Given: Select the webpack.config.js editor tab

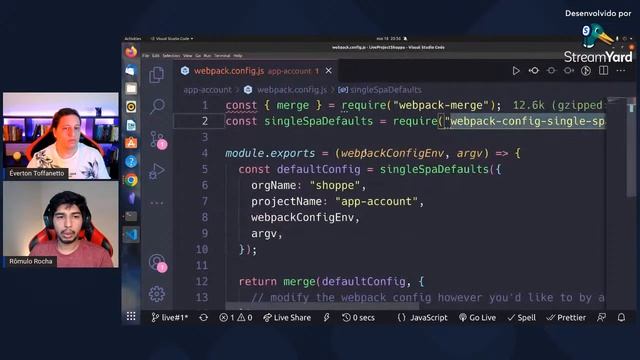Looking at the screenshot, I should click(x=256, y=71).
